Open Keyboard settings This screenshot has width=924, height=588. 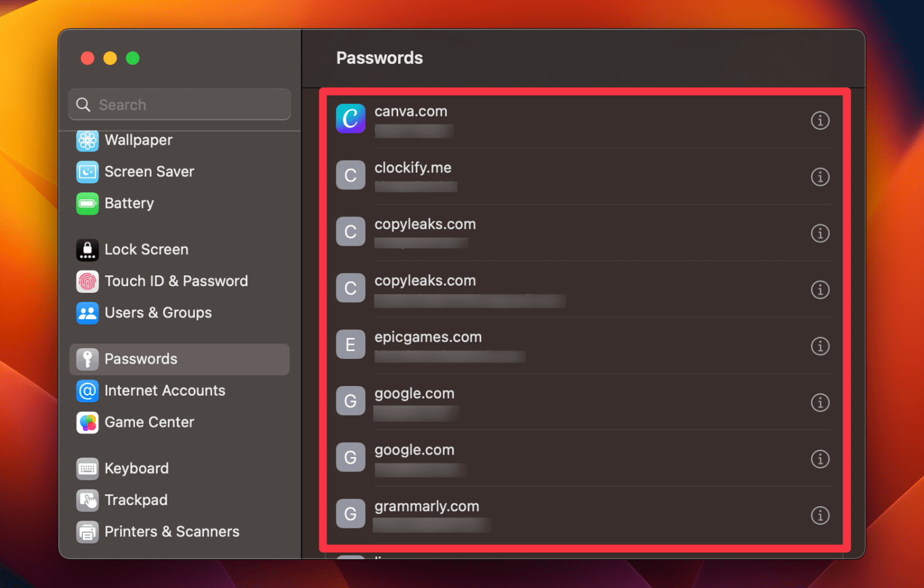pyautogui.click(x=137, y=468)
